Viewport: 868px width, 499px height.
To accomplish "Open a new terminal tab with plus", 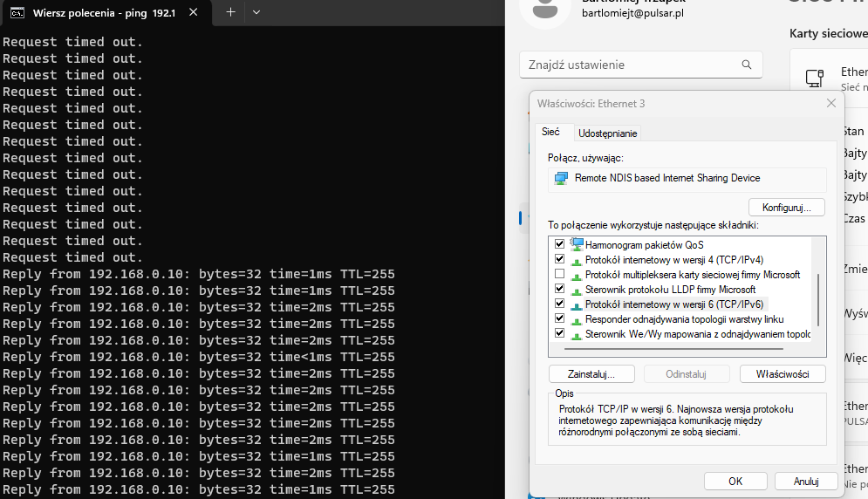I will (x=231, y=12).
